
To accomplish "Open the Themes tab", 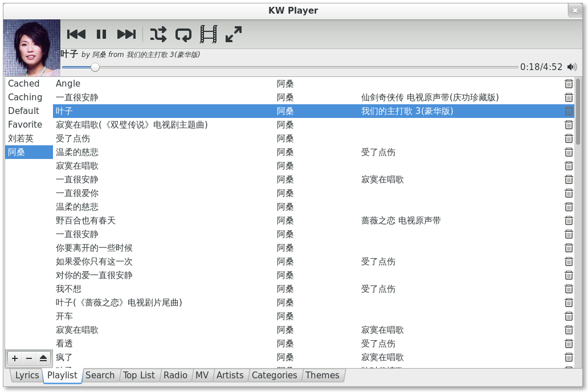I will [x=322, y=375].
